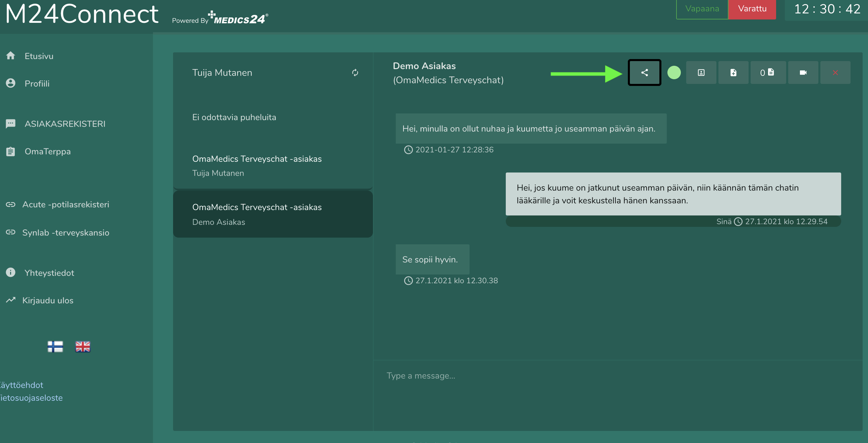This screenshot has height=443, width=868.
Task: Select the Tuija Mutanen chat entry
Action: pos(273,165)
